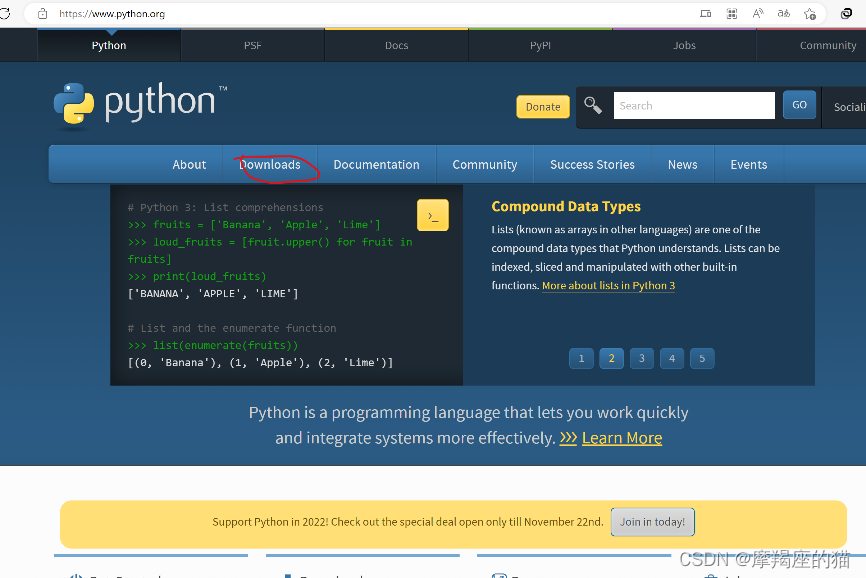Click the magnifying glass search icon
The height and width of the screenshot is (578, 866).
(x=593, y=104)
